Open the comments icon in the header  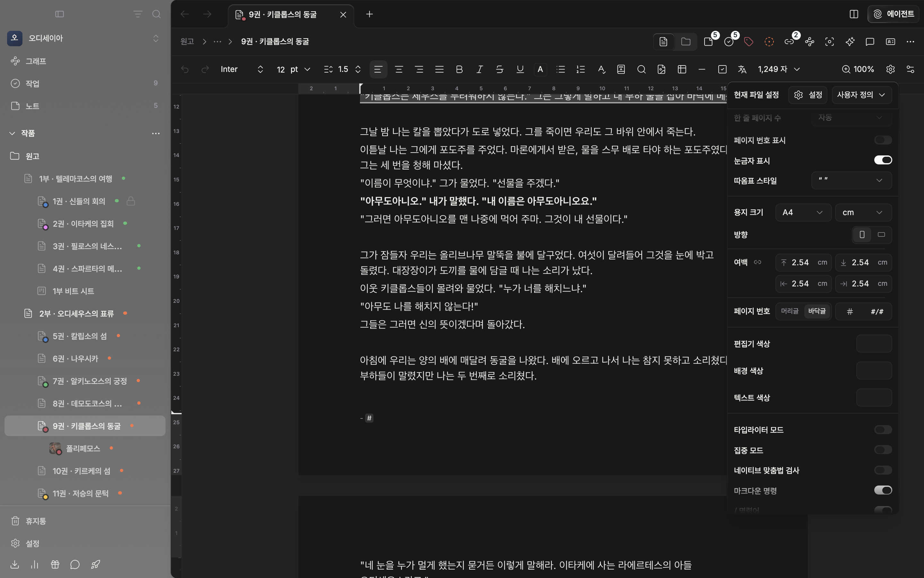click(x=870, y=42)
